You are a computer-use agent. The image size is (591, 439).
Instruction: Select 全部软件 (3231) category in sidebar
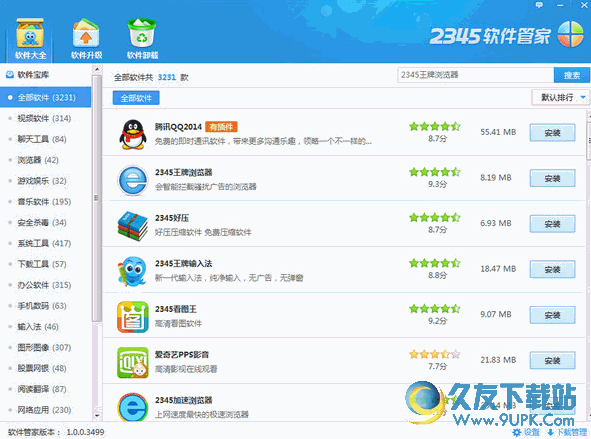pos(46,97)
